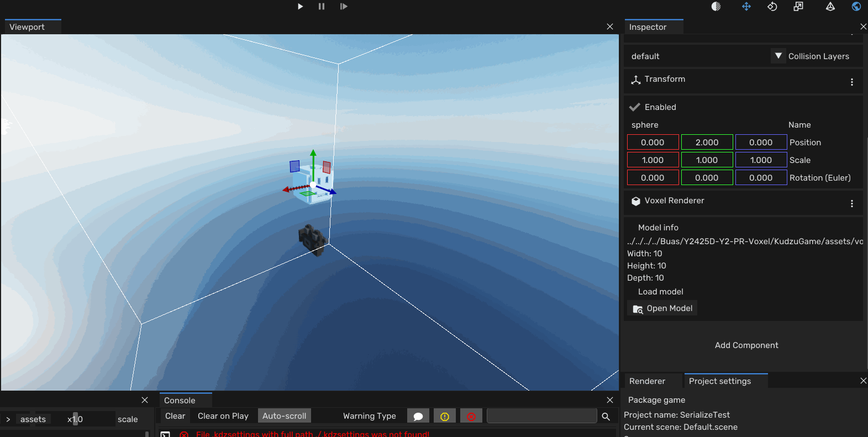Click Add Component
Viewport: 868px width, 437px height.
(x=746, y=345)
